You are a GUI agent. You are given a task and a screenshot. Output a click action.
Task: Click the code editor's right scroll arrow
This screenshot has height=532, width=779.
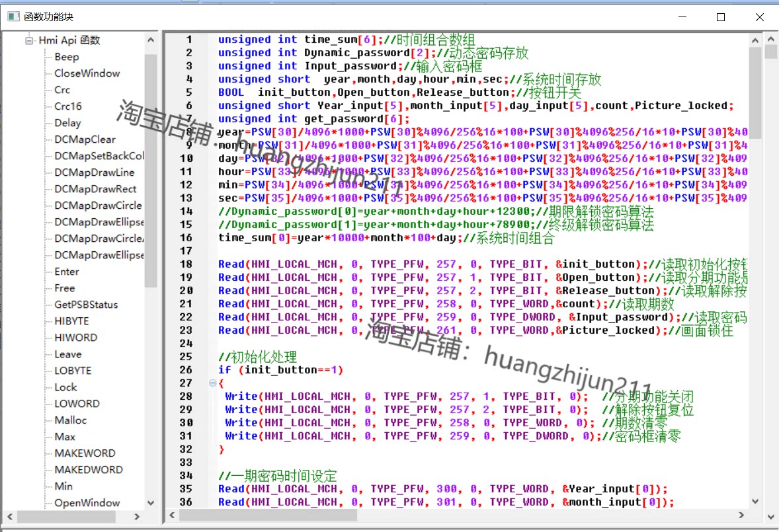742,515
